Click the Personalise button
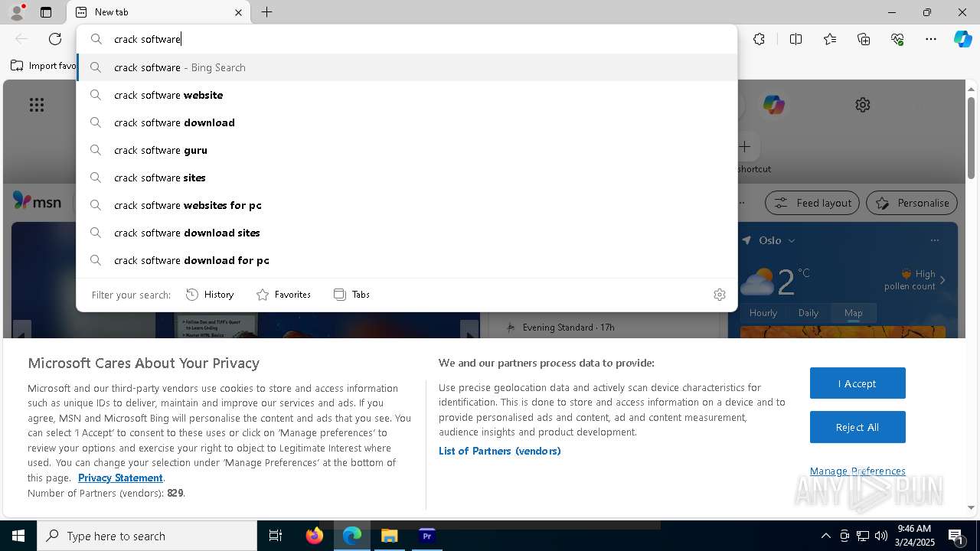Screen dimensions: 980x551 pos(912,203)
